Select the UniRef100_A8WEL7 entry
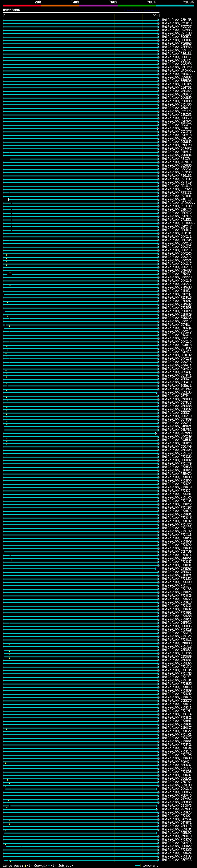Image resolution: width=197 pixels, height=868 pixels. 176,57
